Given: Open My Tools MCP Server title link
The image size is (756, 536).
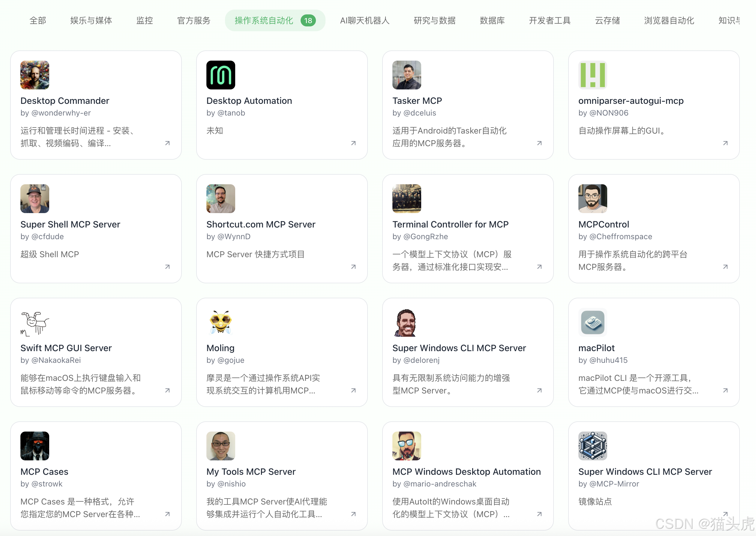Looking at the screenshot, I should 251,472.
